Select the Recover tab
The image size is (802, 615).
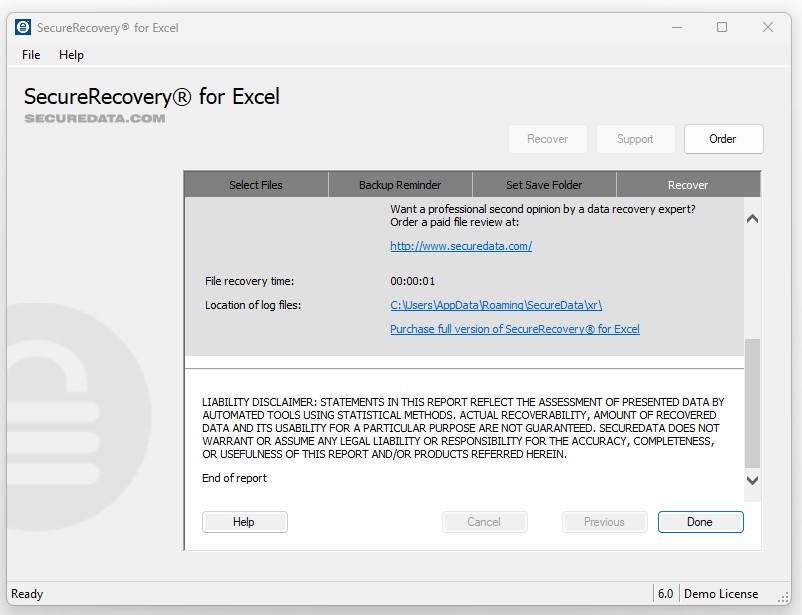pos(687,184)
